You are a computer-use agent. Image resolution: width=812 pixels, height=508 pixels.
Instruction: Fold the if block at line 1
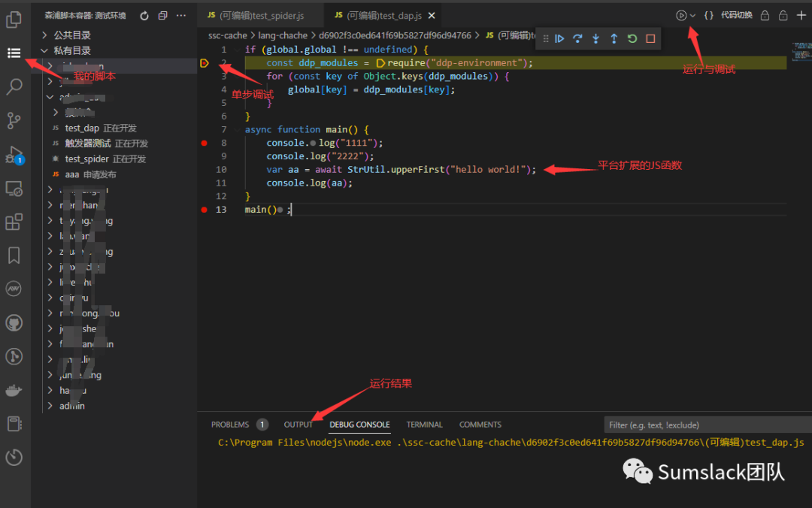[236, 50]
